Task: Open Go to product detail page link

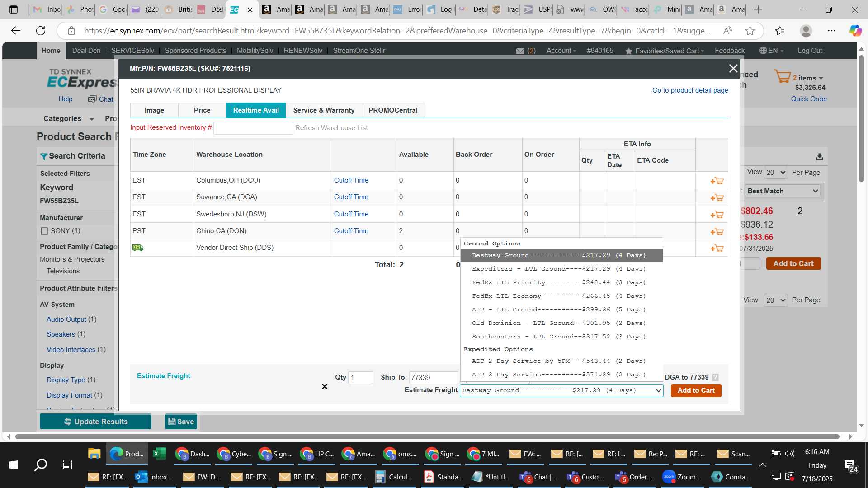Action: pos(690,90)
